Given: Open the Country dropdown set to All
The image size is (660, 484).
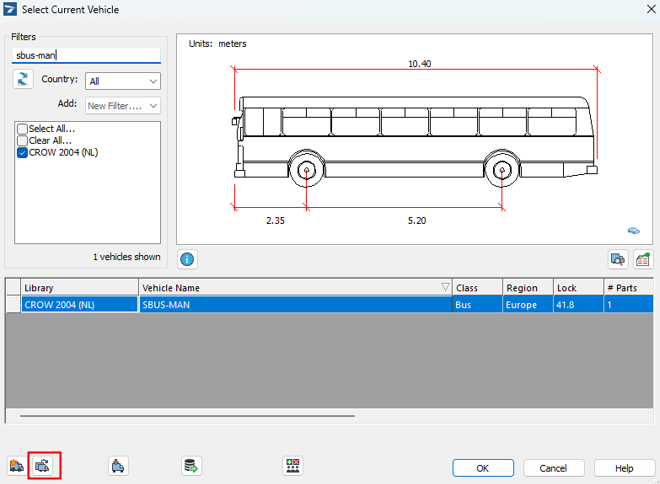Looking at the screenshot, I should (122, 81).
